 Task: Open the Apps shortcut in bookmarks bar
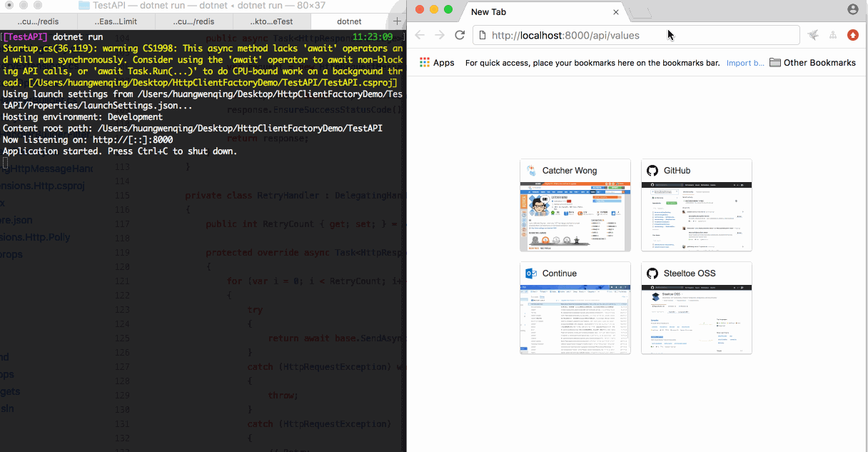[437, 63]
